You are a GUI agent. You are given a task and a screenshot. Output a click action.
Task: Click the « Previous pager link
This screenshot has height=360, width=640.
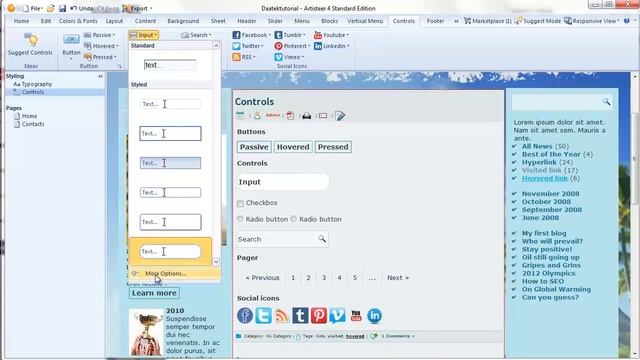click(x=262, y=278)
